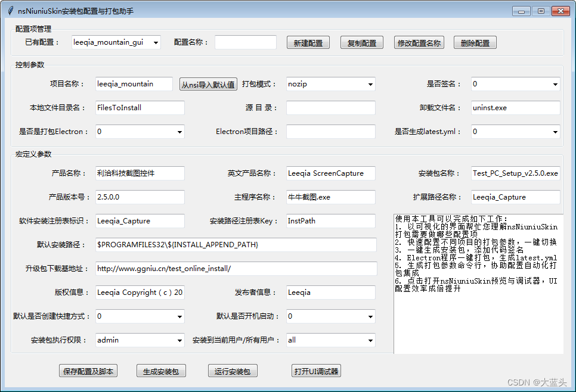Click the 本地文件目录名 field FilesToInstall
This screenshot has height=392, width=576.
[140, 108]
